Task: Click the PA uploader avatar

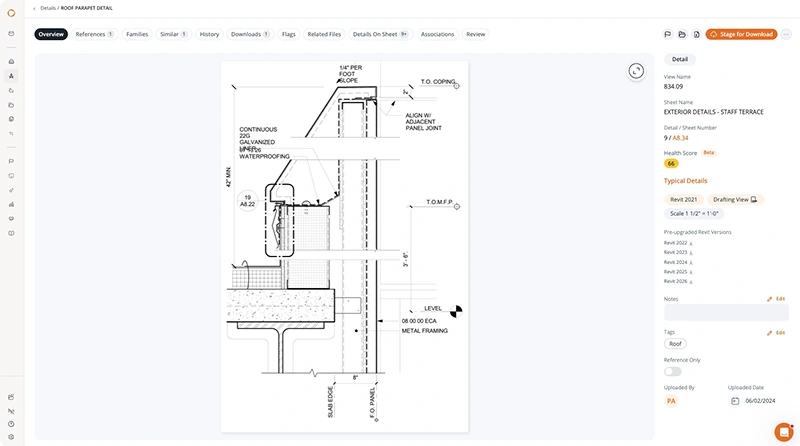Action: click(x=671, y=401)
